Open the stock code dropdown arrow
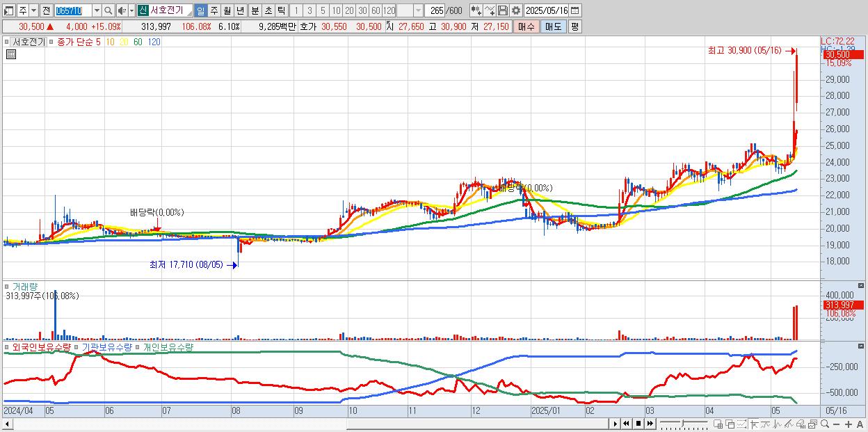This screenshot has height=432, width=868. pyautogui.click(x=97, y=10)
